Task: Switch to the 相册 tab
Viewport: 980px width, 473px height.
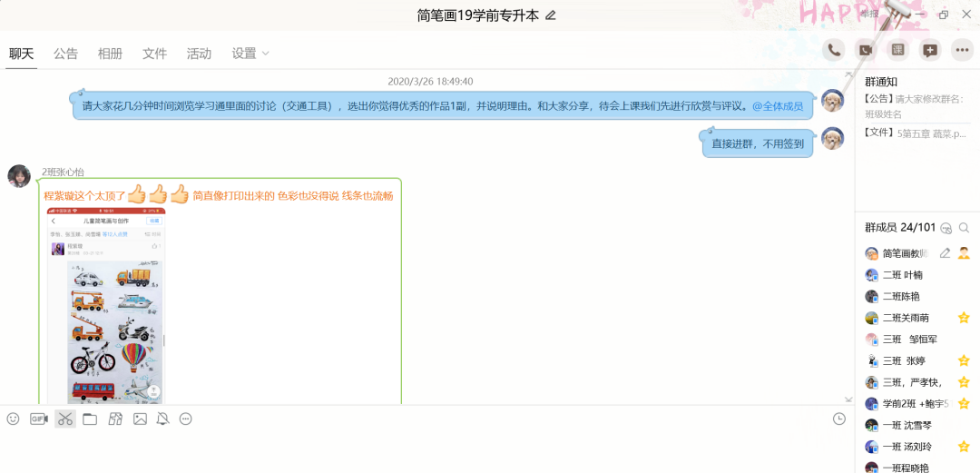Action: (110, 54)
